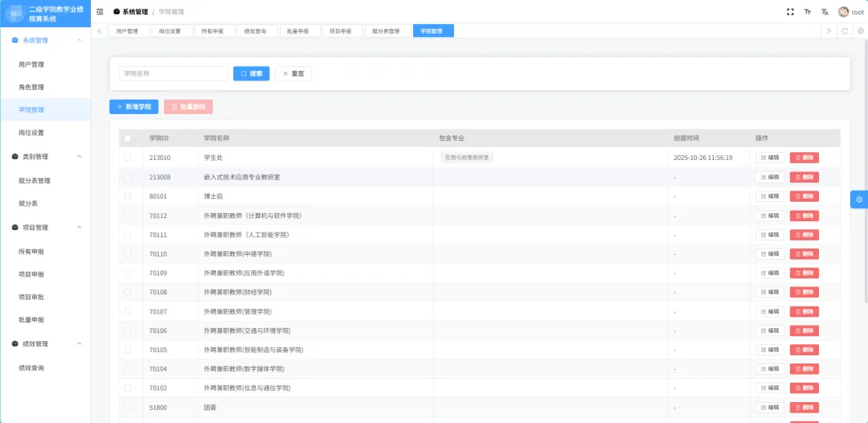Click the 重置 reset button
Viewport: 868px width, 423px height.
coord(293,74)
